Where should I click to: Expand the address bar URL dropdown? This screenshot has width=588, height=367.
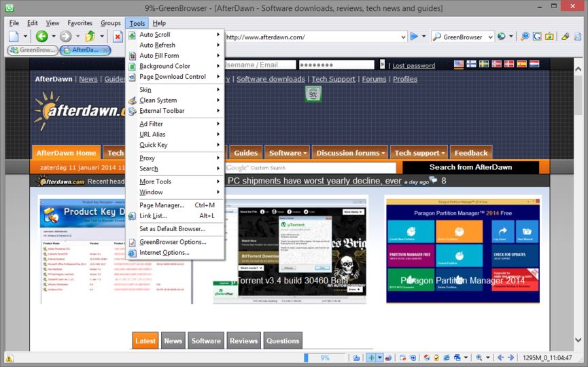click(403, 37)
